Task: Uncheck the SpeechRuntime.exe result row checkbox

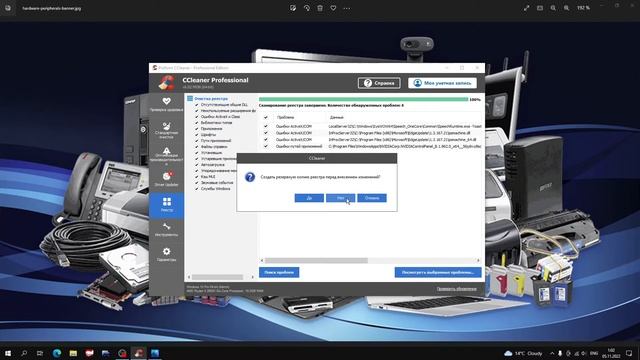Action: pos(266,127)
